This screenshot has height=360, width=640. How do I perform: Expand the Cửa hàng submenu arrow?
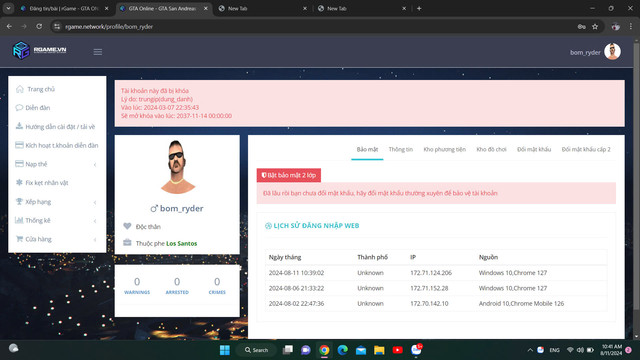[x=95, y=240]
